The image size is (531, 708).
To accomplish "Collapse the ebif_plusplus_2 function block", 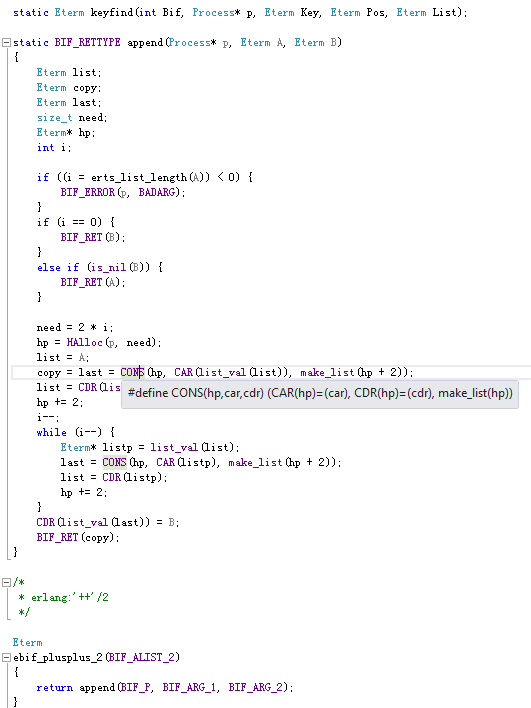I will coord(6,657).
